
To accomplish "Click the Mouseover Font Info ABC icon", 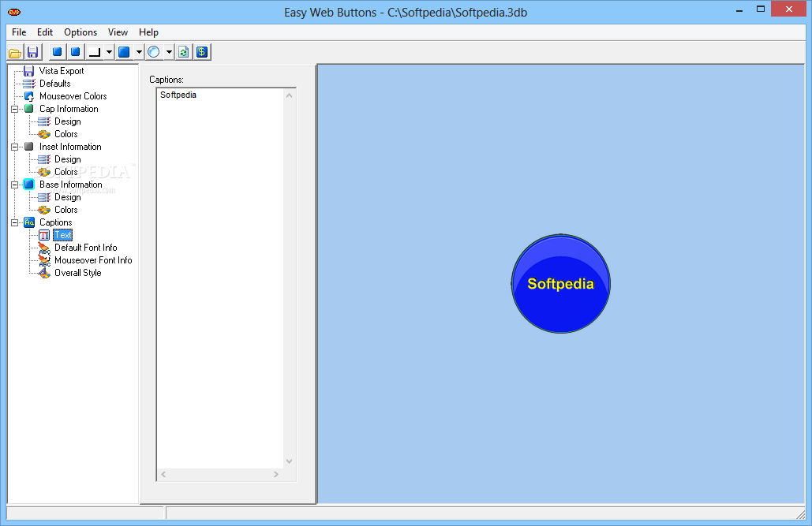I will point(44,260).
